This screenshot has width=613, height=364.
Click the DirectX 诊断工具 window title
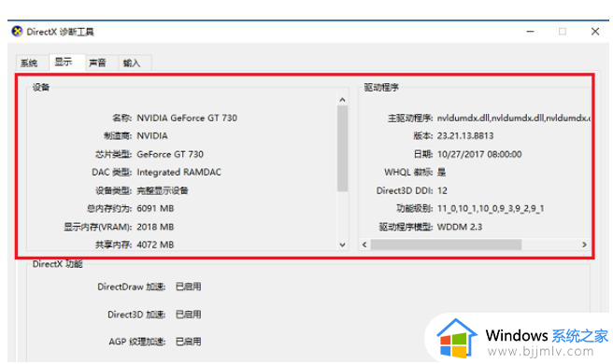coord(60,32)
